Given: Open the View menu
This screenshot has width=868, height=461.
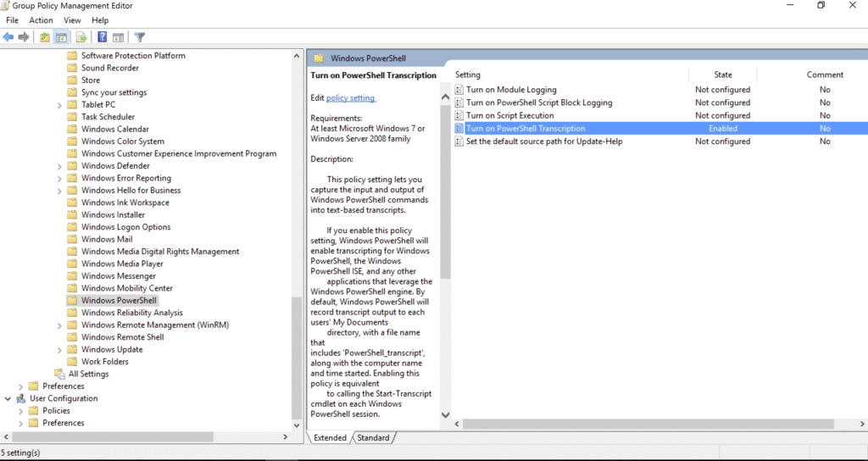Looking at the screenshot, I should 72,20.
